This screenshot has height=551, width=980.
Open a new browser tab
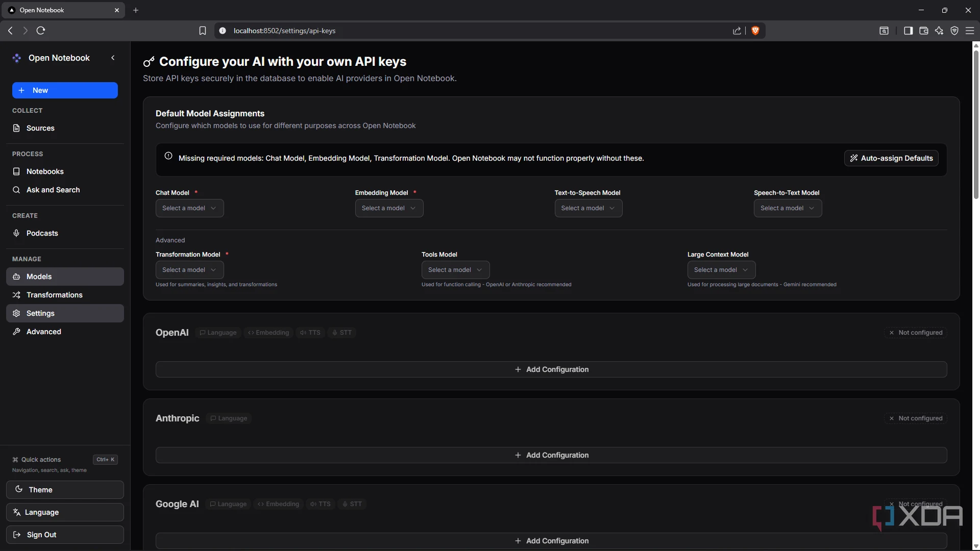tap(136, 10)
